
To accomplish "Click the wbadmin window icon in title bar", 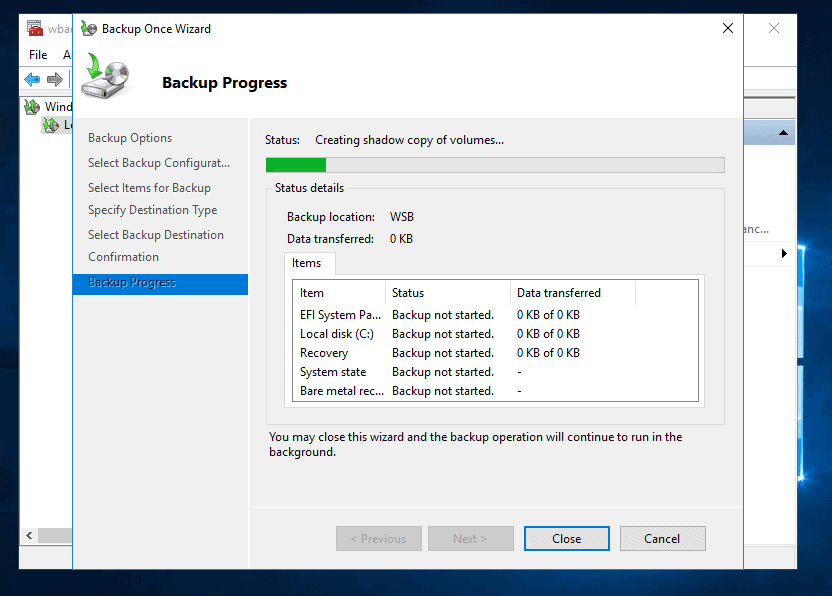I will (34, 28).
